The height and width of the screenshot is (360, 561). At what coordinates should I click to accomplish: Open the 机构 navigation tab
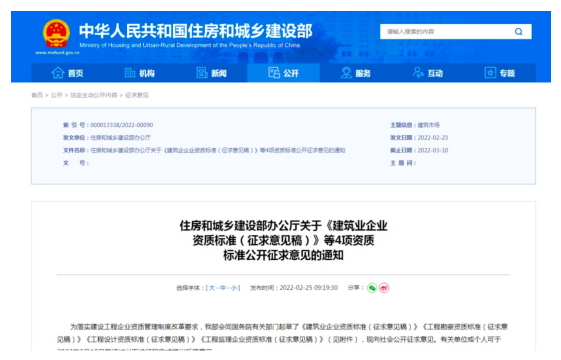pyautogui.click(x=140, y=73)
